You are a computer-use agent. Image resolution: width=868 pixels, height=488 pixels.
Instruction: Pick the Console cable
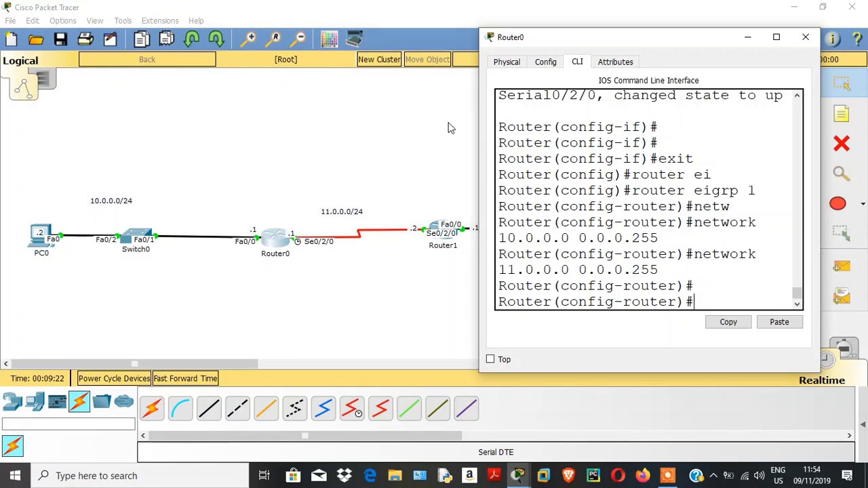click(180, 408)
